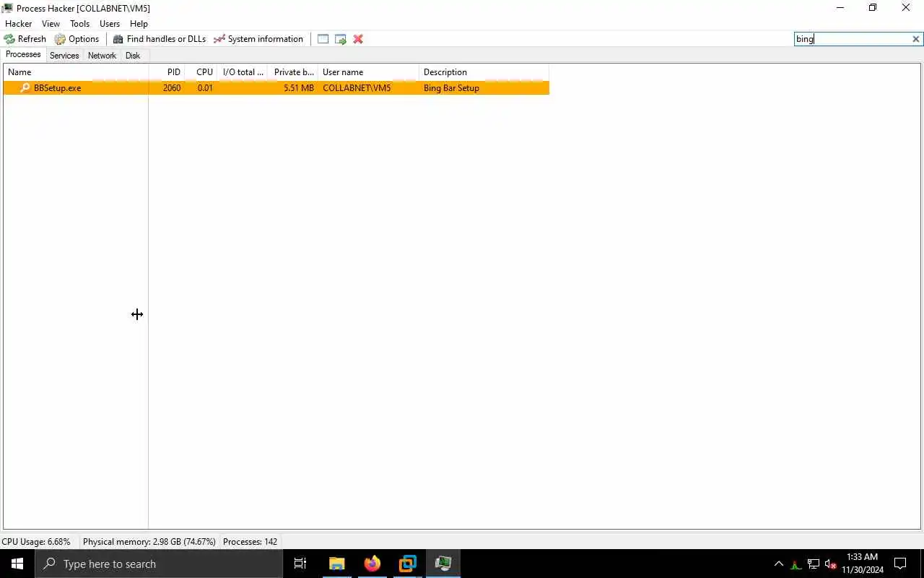Click the network tray icon

point(814,564)
